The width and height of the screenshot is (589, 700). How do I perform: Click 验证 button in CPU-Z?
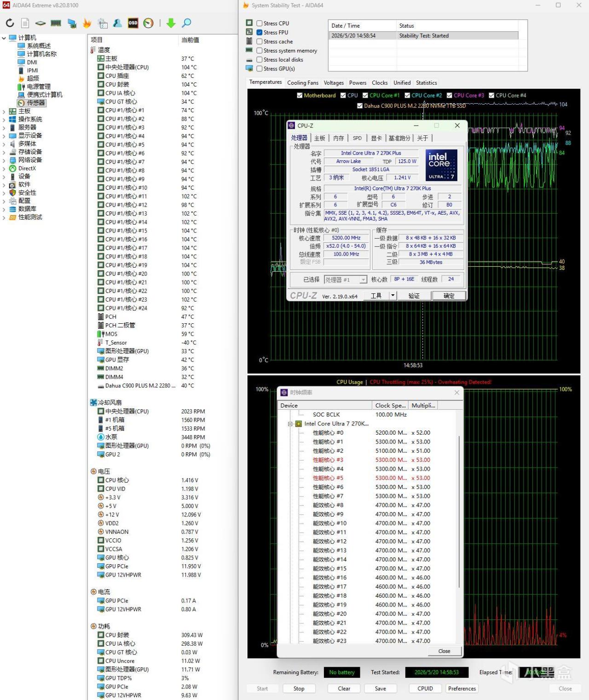pyautogui.click(x=414, y=296)
